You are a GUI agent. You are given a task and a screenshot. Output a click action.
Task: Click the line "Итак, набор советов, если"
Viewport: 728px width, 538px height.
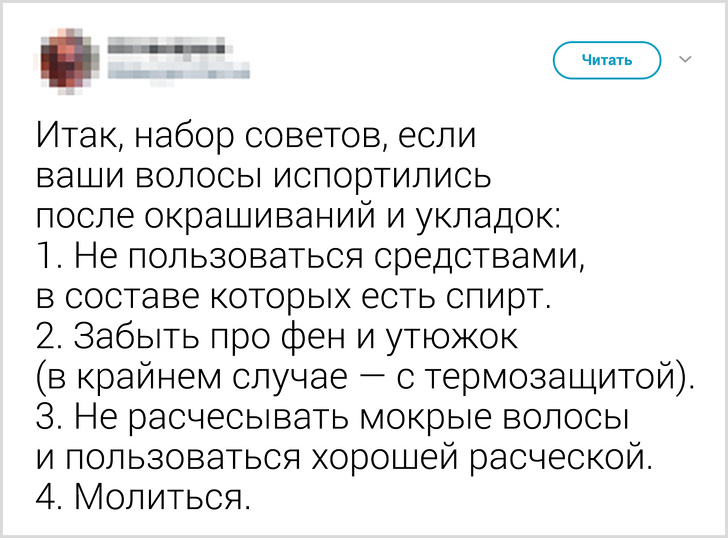(258, 133)
